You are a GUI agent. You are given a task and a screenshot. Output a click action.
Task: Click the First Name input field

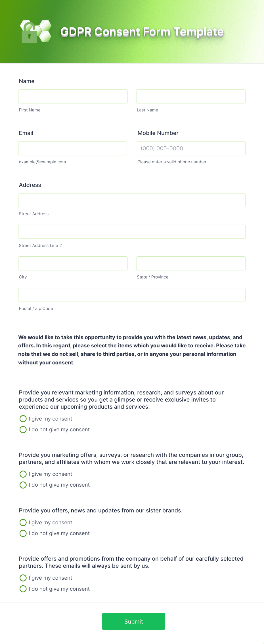click(73, 96)
